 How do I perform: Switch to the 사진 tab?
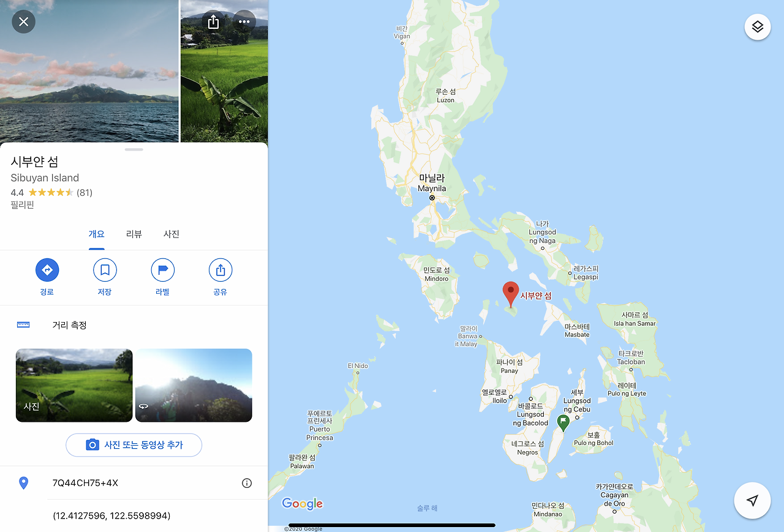[x=171, y=234]
